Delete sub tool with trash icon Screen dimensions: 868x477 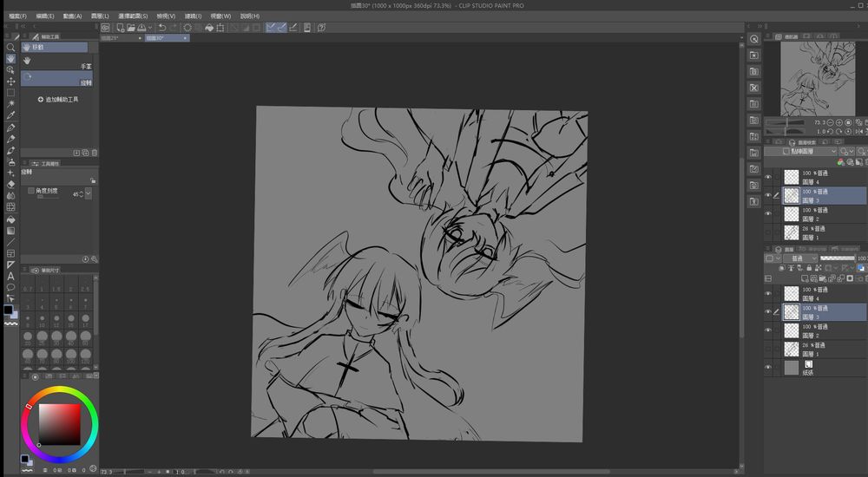click(94, 153)
